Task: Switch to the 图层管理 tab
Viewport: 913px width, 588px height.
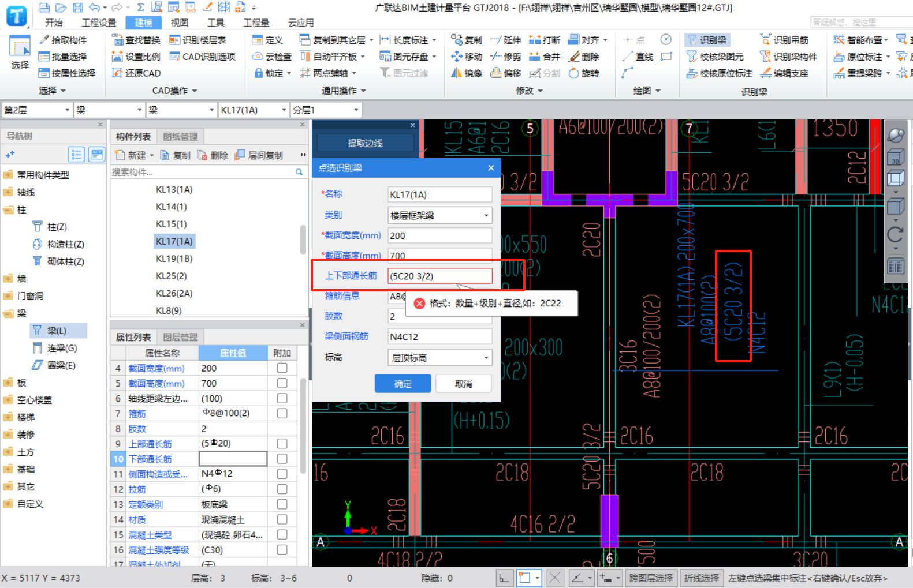Action: pyautogui.click(x=180, y=338)
